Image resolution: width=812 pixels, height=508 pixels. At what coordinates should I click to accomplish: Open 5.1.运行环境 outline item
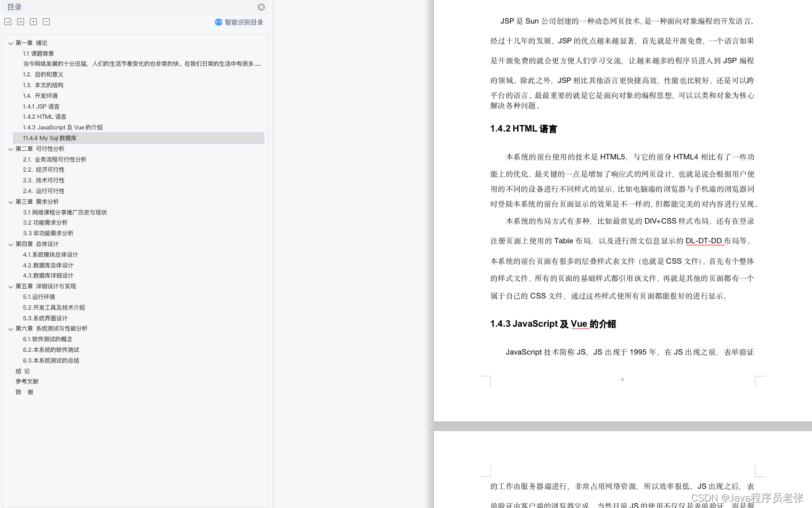pyautogui.click(x=39, y=297)
